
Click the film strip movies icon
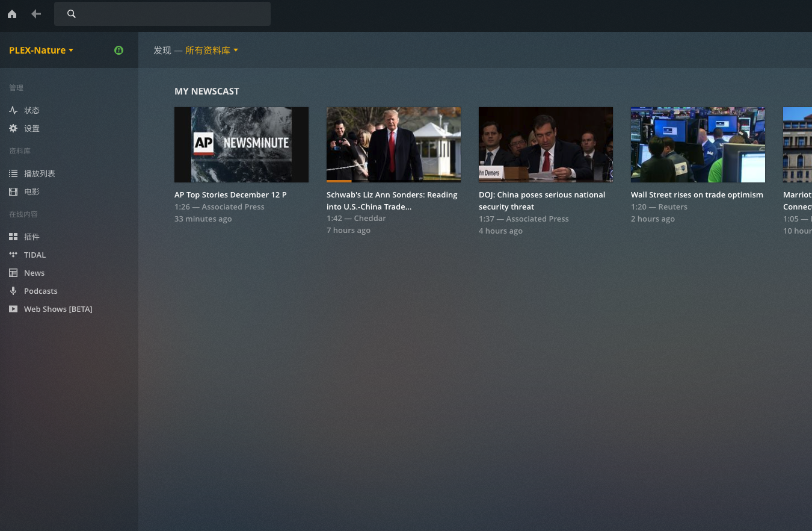point(13,191)
